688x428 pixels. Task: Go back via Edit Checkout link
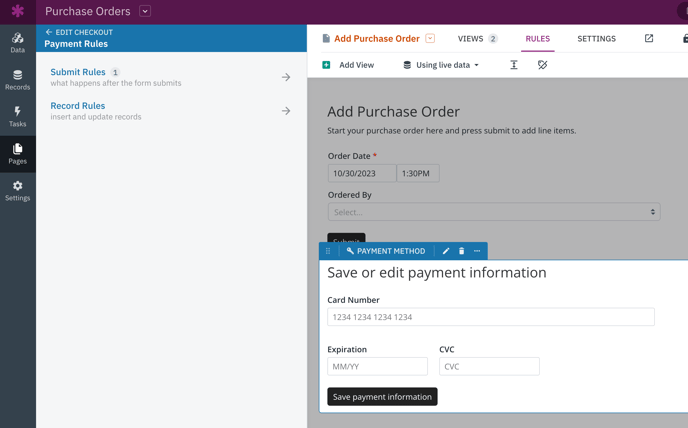[x=79, y=32]
